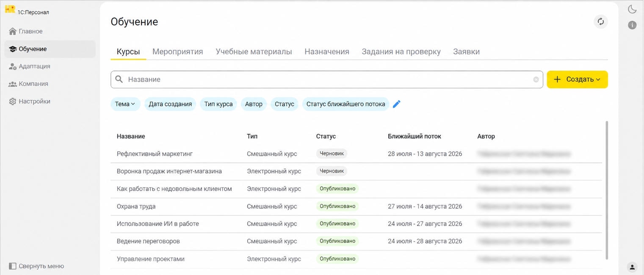Open course Воронка продаж интернет-магазина
This screenshot has width=644, height=275.
click(169, 171)
